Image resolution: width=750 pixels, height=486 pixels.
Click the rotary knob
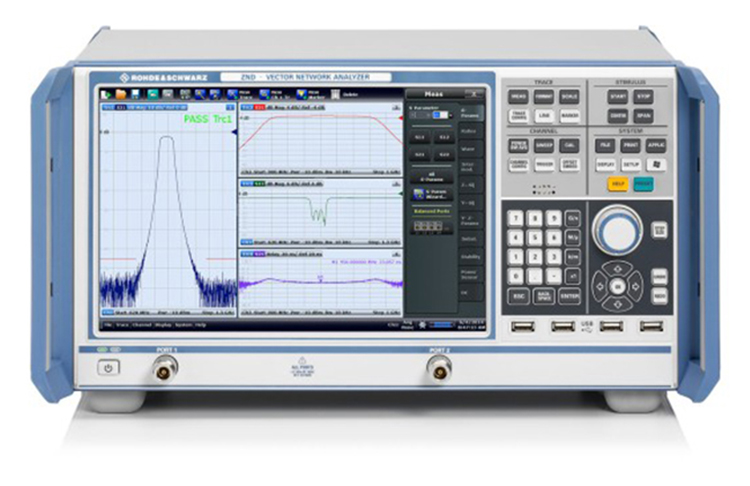(617, 231)
